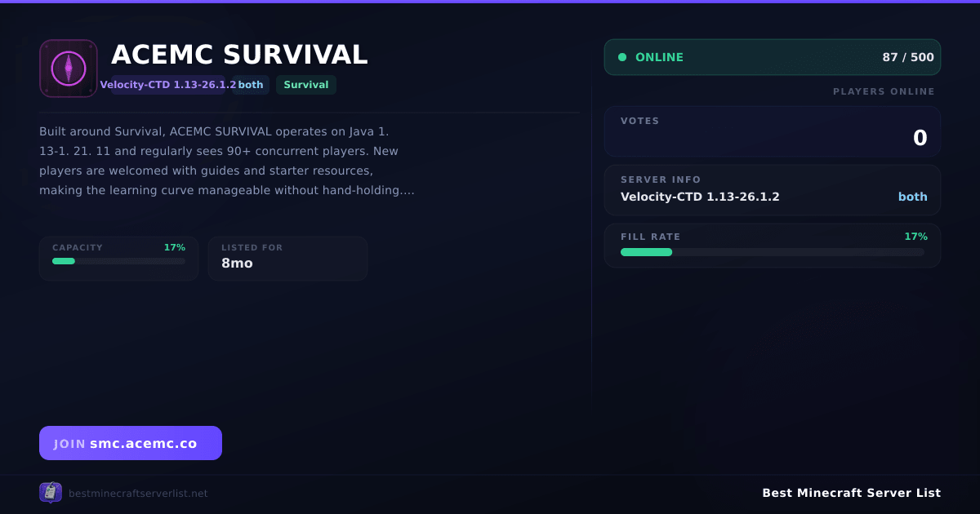Click Velocity-CTD 1.13-26.1.2 in Server Info card
The image size is (980, 514).
(700, 197)
